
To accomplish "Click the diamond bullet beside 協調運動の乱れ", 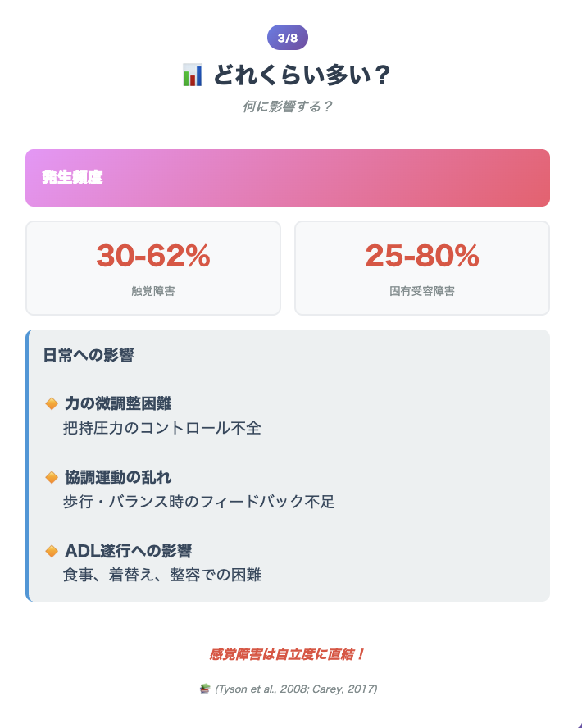I will [x=52, y=477].
